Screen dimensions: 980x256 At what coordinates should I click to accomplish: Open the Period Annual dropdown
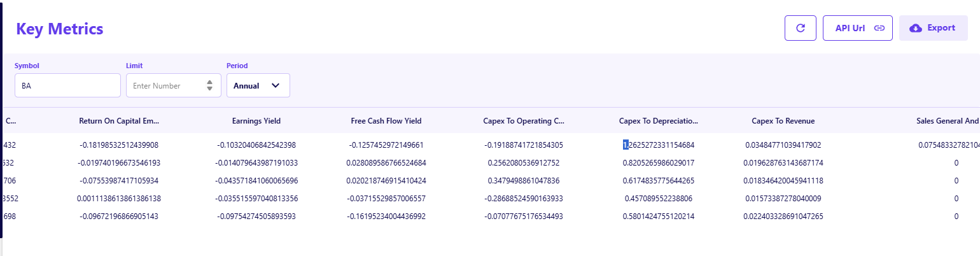pyautogui.click(x=258, y=85)
